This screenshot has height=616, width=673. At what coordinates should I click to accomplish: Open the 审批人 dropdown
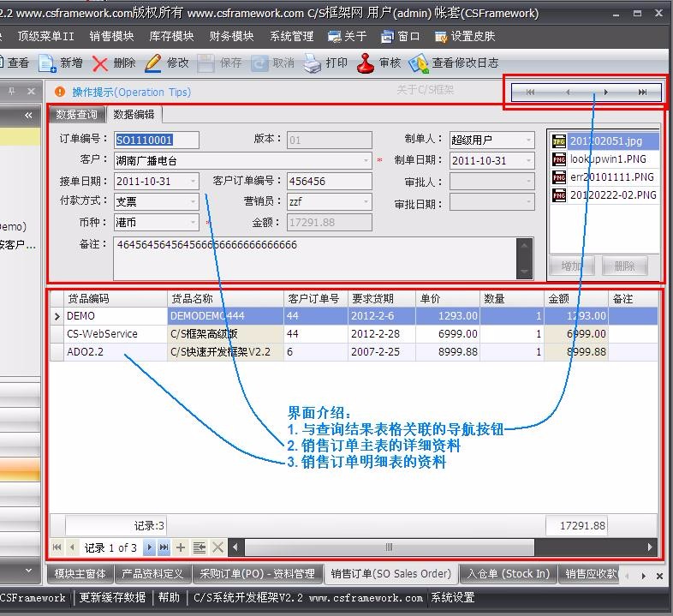click(x=529, y=182)
